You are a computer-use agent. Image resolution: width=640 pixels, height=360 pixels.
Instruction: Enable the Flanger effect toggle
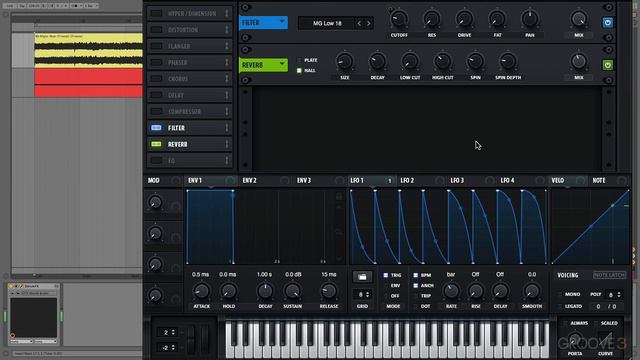pos(156,46)
